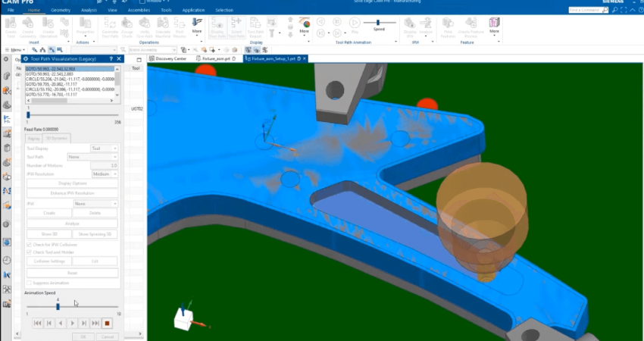Click the ribbon Speed slider
The height and width of the screenshot is (341, 644).
click(x=379, y=23)
